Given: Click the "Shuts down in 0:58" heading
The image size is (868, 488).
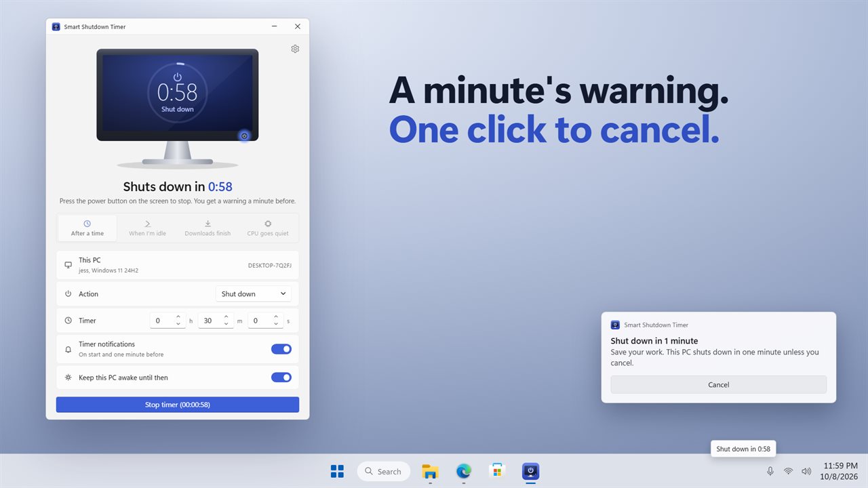Looking at the screenshot, I should coord(178,186).
